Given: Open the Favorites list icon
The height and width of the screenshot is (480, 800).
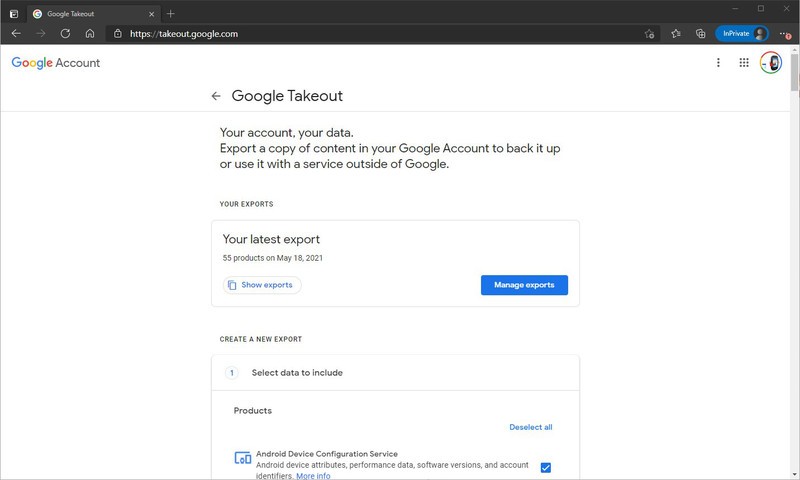Looking at the screenshot, I should [x=676, y=34].
